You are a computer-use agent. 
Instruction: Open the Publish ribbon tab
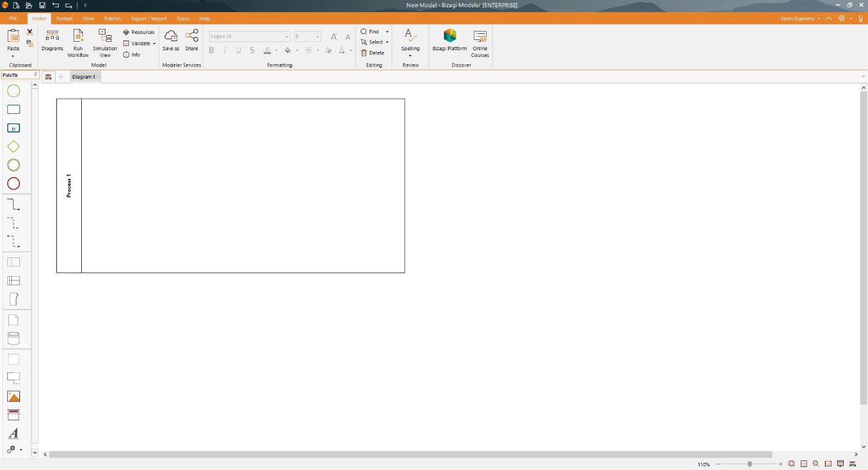tap(113, 19)
